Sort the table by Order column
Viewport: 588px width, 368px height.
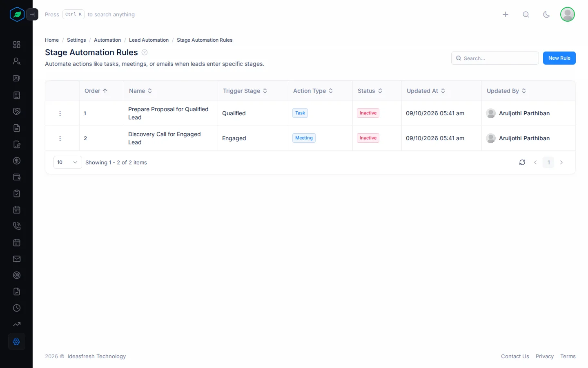coord(96,91)
